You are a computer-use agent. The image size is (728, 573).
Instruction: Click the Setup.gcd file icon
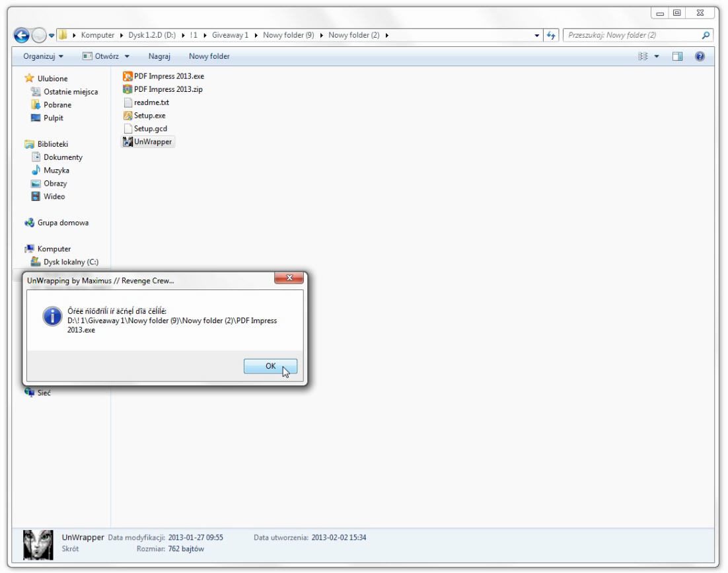click(x=127, y=129)
